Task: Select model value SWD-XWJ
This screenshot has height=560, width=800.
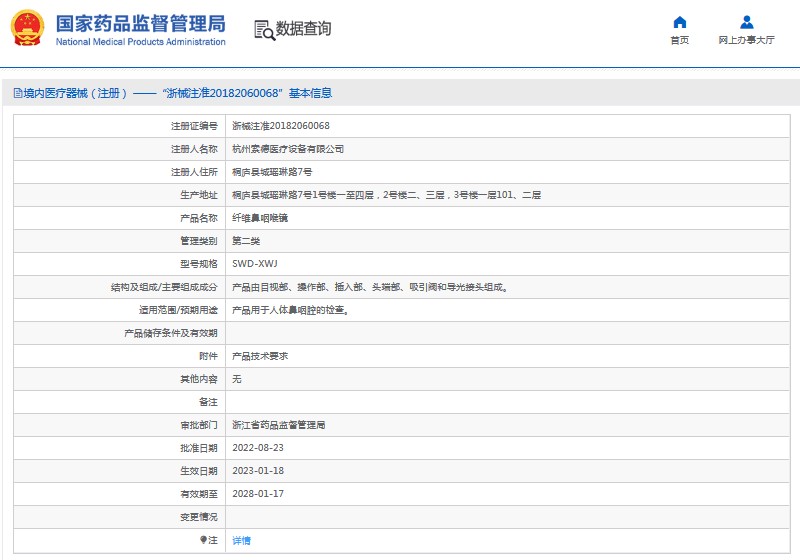Action: [255, 264]
